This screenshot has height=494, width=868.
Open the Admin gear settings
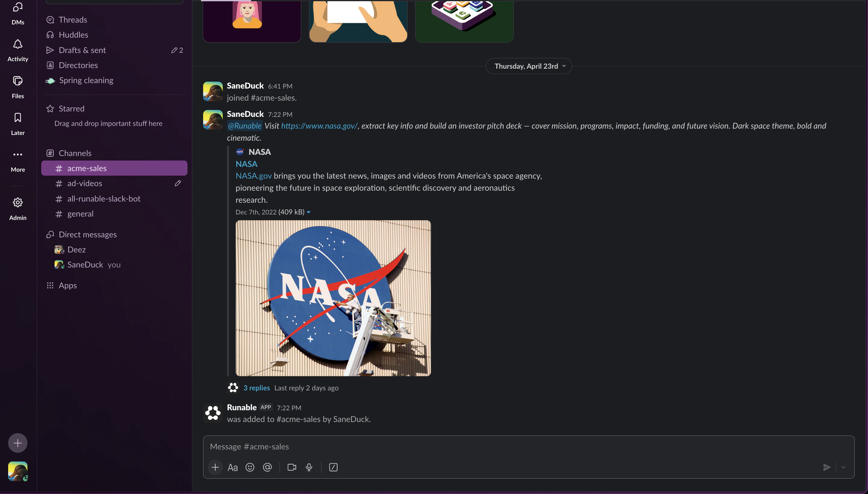(x=18, y=209)
